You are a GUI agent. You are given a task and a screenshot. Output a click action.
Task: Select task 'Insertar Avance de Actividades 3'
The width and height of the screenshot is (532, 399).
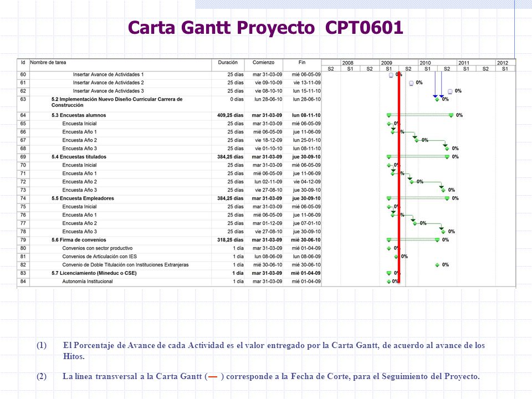[108, 91]
